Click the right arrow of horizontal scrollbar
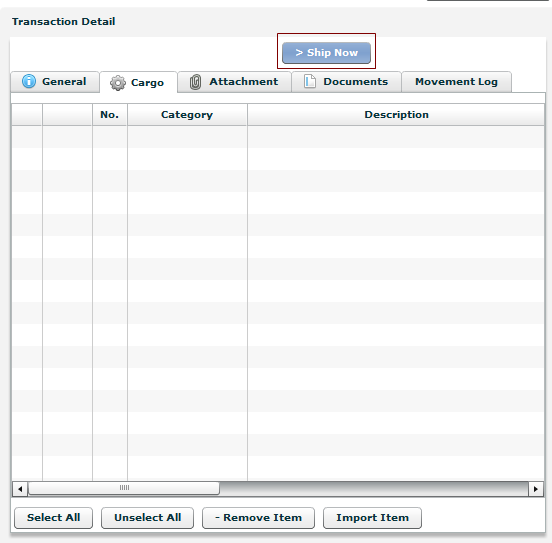This screenshot has width=552, height=543. (x=536, y=489)
